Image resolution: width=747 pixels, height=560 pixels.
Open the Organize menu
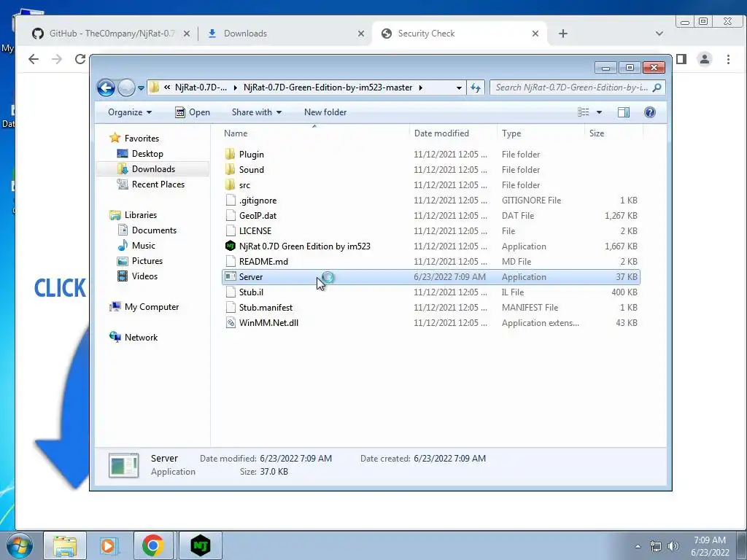click(x=130, y=112)
